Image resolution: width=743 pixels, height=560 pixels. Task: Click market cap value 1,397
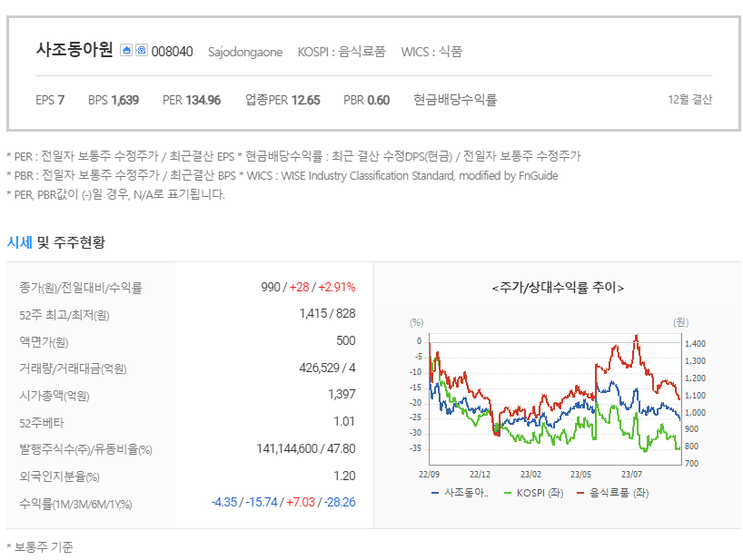pyautogui.click(x=342, y=394)
